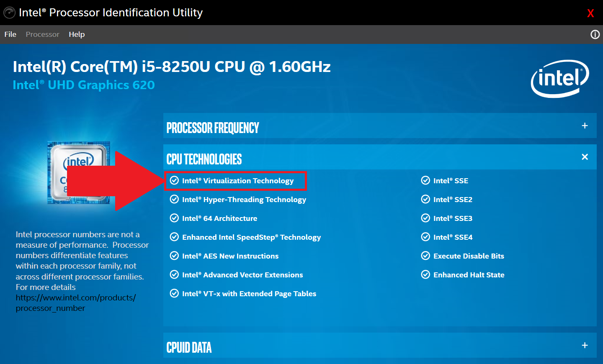Image resolution: width=603 pixels, height=364 pixels.
Task: Open the File menu
Action: [x=10, y=34]
